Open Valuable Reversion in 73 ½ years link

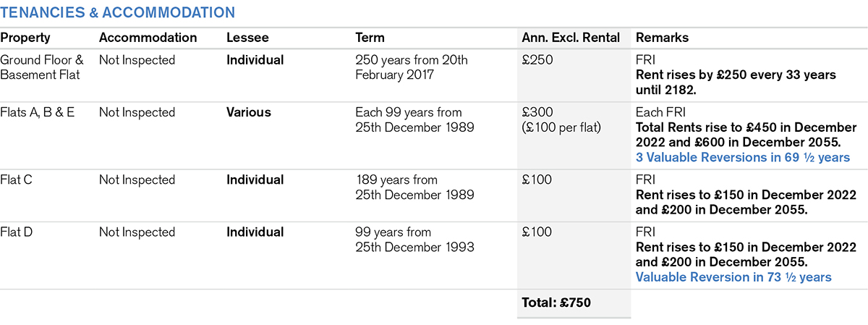click(x=733, y=277)
